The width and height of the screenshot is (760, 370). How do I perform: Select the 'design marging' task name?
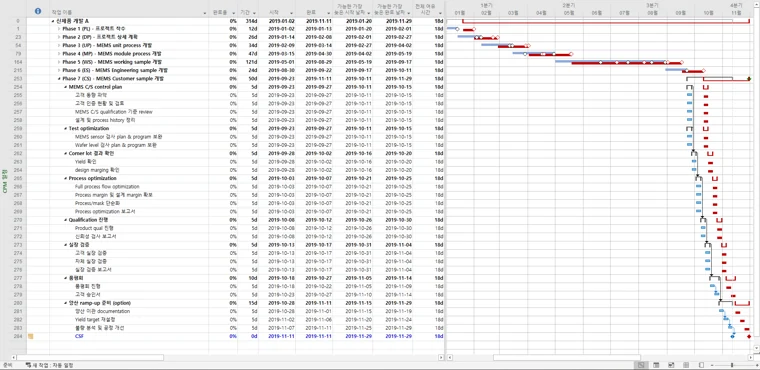pyautogui.click(x=97, y=170)
